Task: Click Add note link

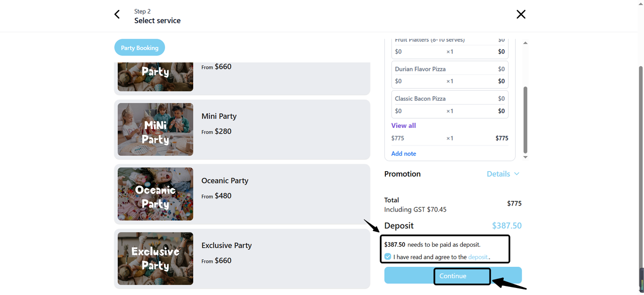Action: (404, 154)
